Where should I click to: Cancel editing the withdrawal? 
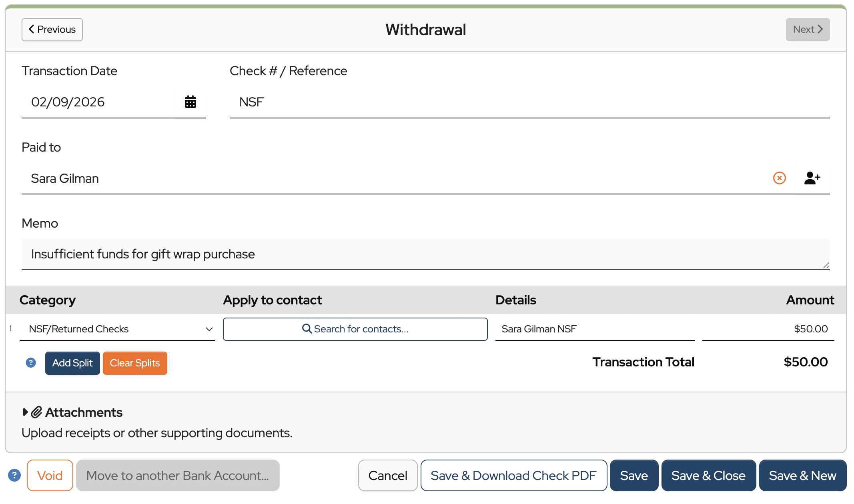point(388,475)
